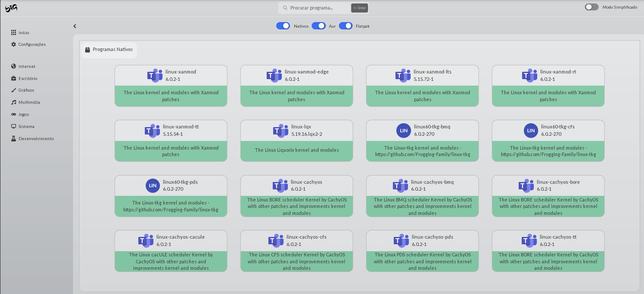
Task: Click the linux-cachyos-bore package name
Action: pos(558,182)
